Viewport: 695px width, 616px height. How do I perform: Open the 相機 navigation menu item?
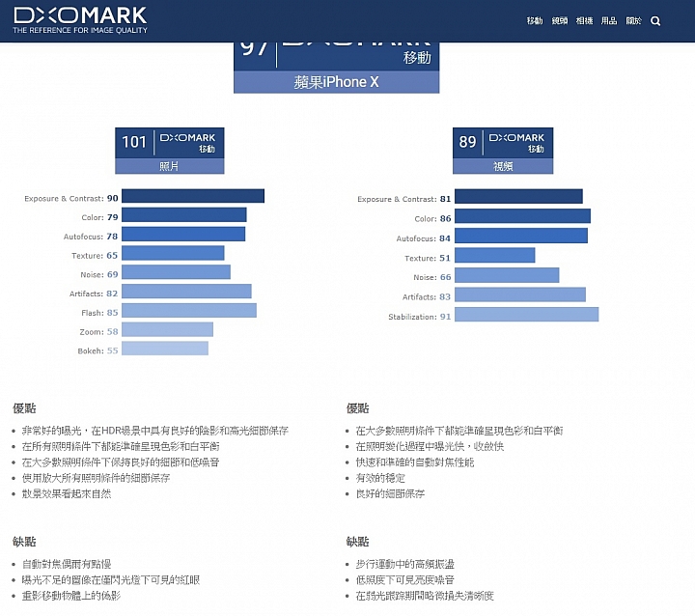(584, 21)
